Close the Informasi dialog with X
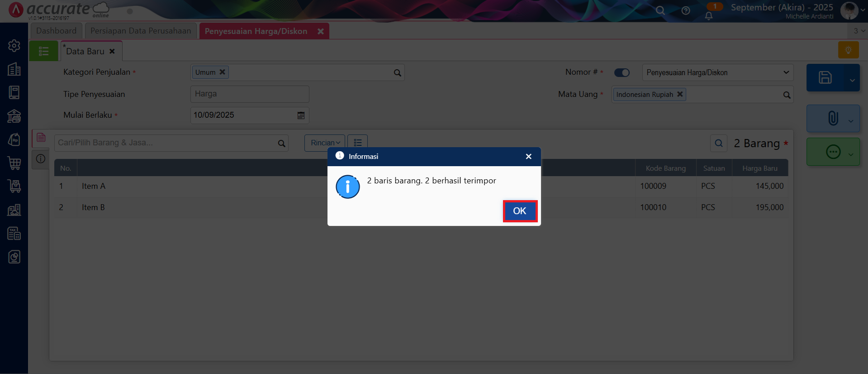 (x=528, y=157)
